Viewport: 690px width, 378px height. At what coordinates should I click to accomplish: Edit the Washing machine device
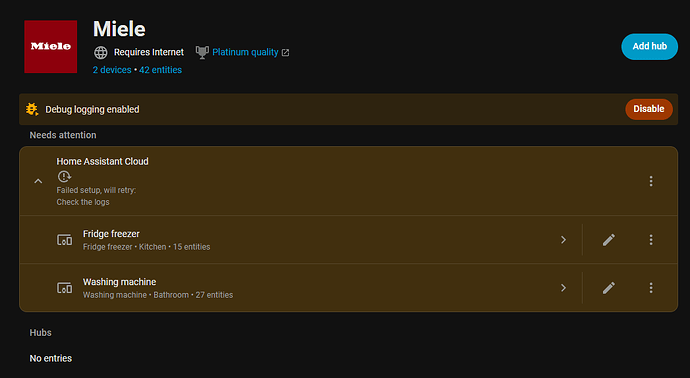point(609,288)
